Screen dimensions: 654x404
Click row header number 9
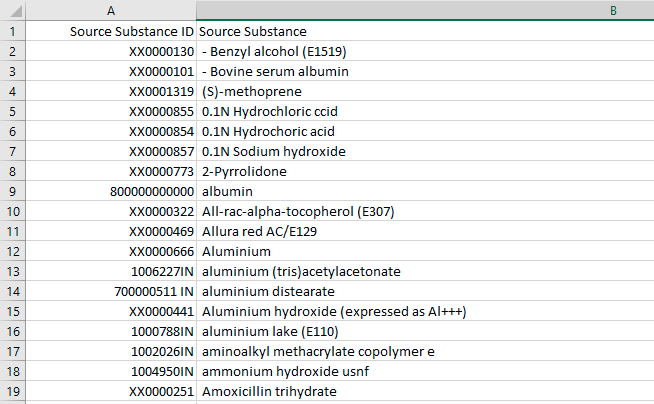[12, 191]
